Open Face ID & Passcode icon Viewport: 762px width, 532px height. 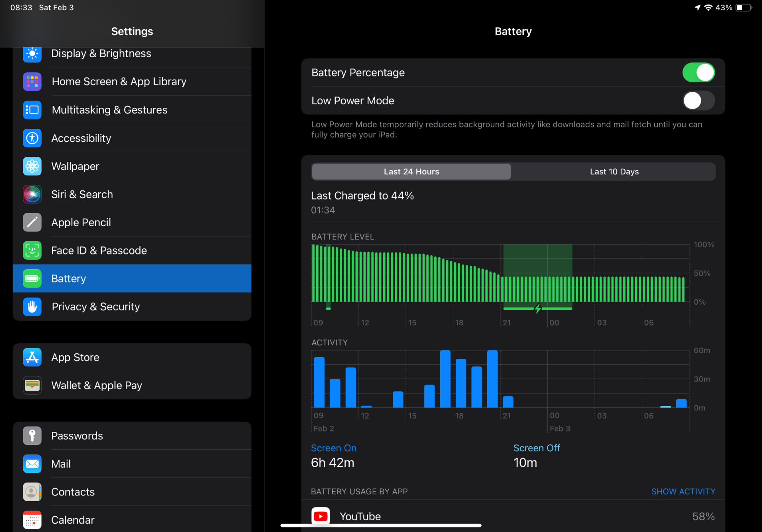pyautogui.click(x=32, y=251)
